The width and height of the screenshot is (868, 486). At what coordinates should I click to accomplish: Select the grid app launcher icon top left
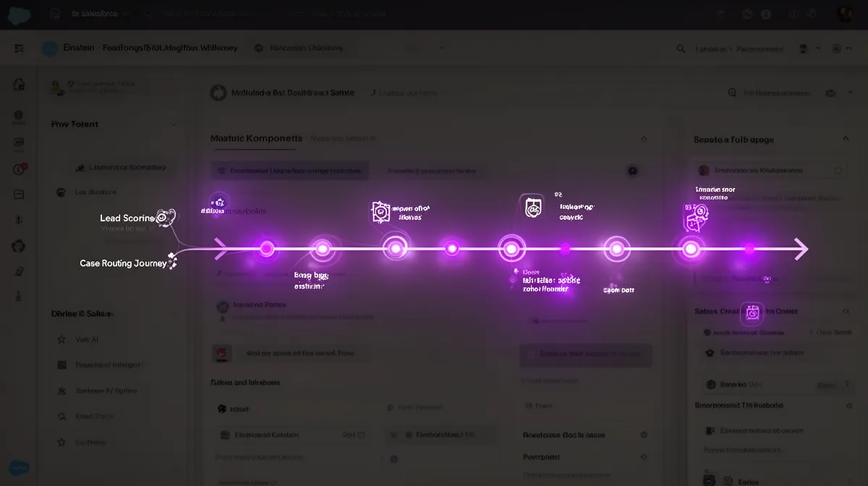click(x=55, y=13)
